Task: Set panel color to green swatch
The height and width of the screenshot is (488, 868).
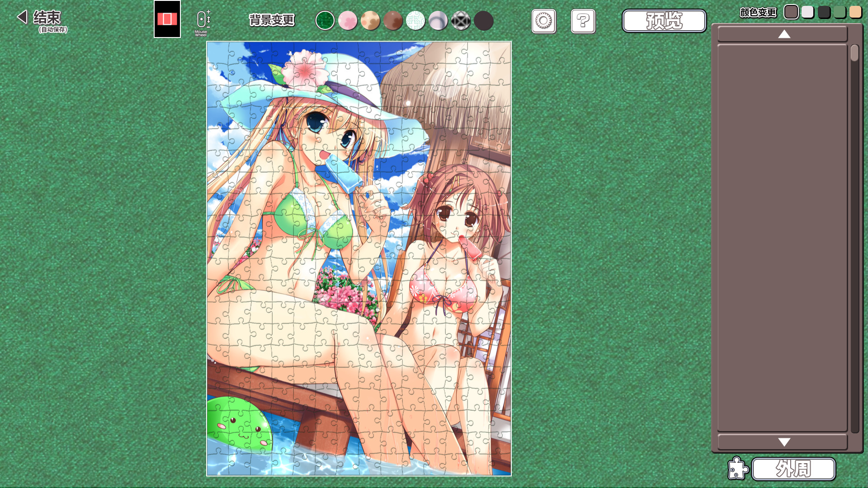Action: tap(840, 12)
